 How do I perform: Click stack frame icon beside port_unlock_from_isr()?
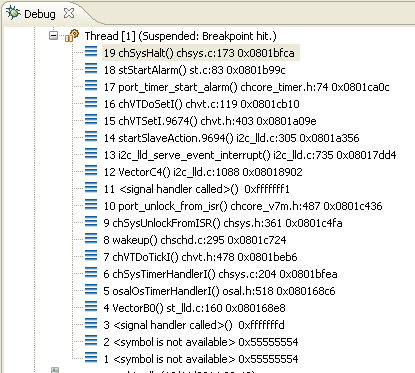tap(91, 204)
